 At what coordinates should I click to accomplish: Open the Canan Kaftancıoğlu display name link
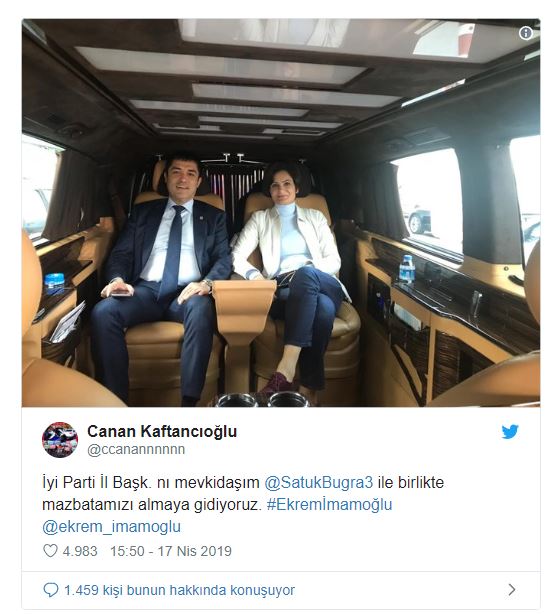point(162,432)
